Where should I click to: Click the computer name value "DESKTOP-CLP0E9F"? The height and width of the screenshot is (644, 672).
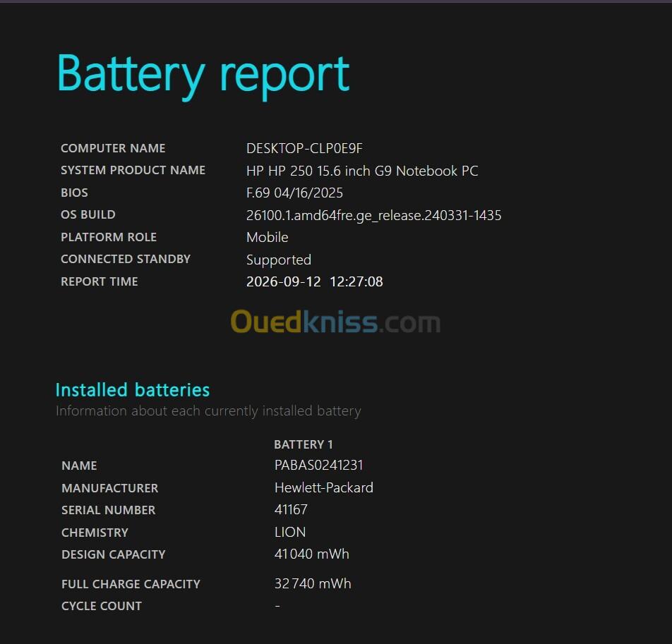(304, 148)
